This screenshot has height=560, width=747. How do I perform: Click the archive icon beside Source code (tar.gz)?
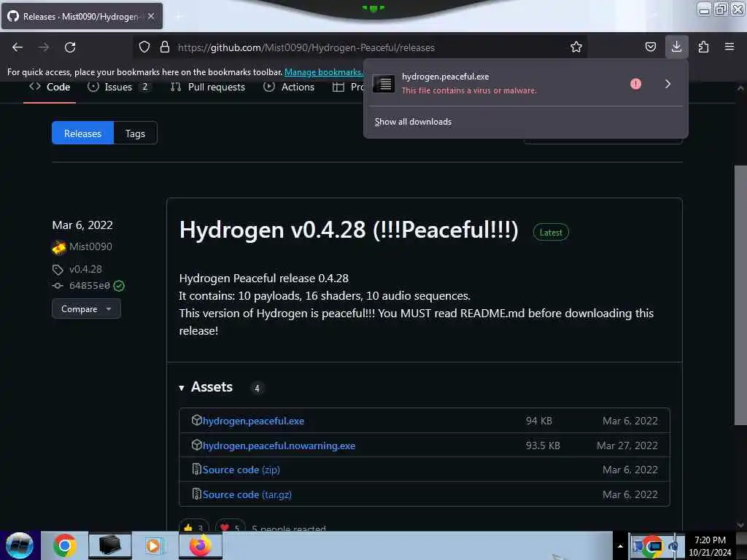tap(196, 494)
